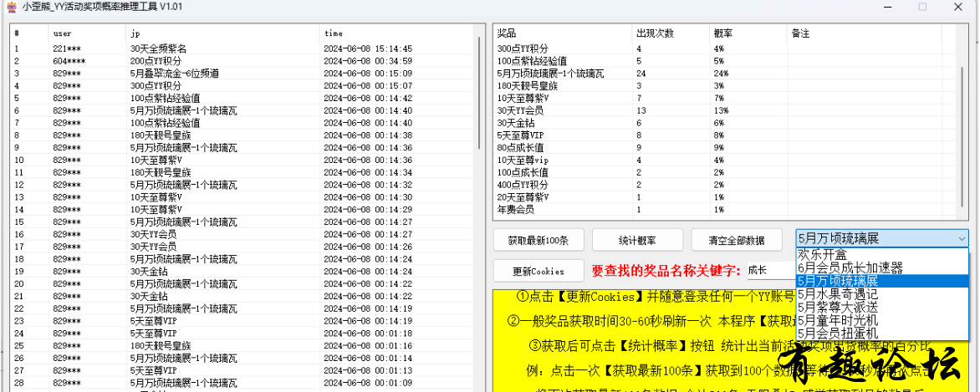The height and width of the screenshot is (392, 980).
Task: Select row 8 prize 180天靓号皇族
Action: coord(161,135)
